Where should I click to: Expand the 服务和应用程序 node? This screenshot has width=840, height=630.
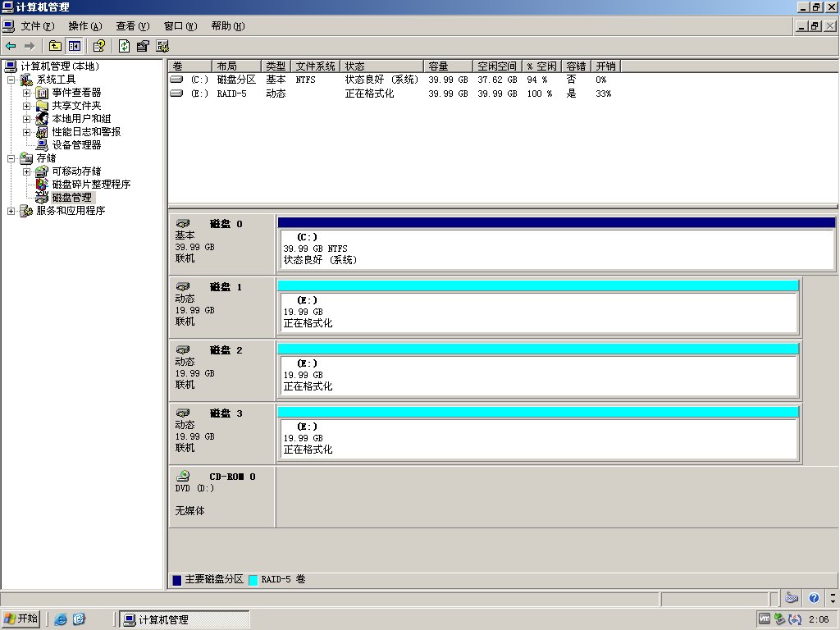[x=11, y=211]
